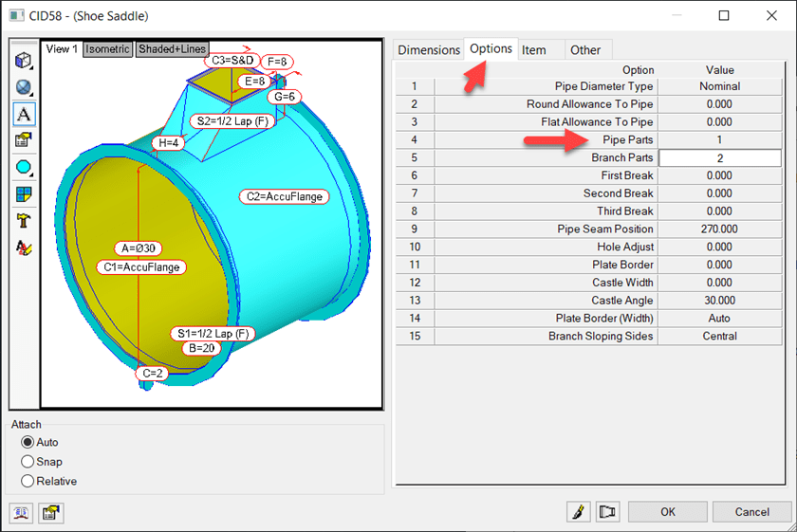This screenshot has height=532, width=797.
Task: Confirm with the OK button
Action: tap(667, 512)
